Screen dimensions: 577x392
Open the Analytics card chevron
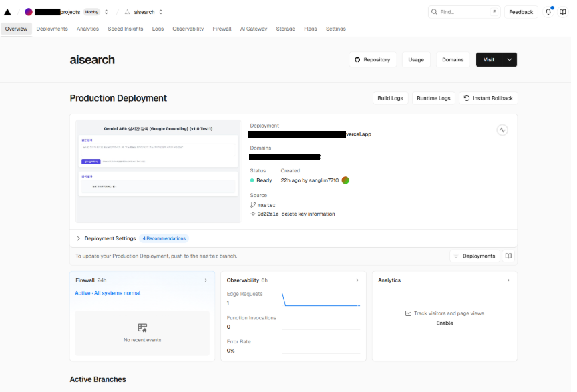(x=508, y=280)
